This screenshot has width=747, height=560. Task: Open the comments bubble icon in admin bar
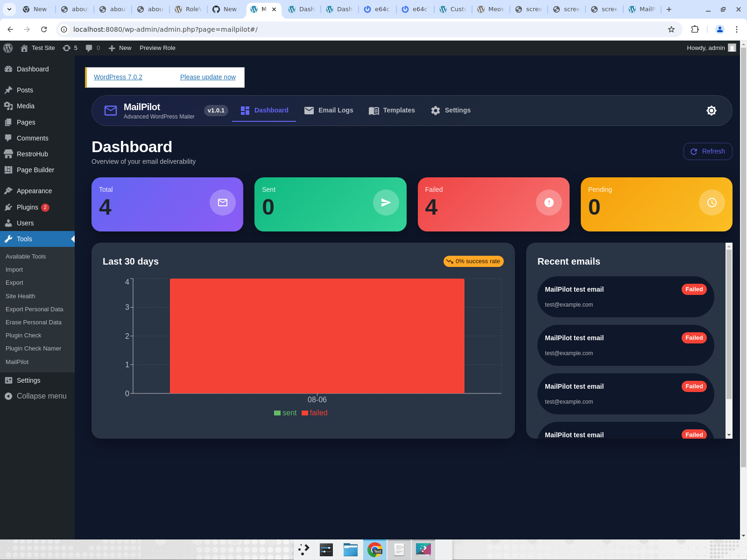pos(92,48)
